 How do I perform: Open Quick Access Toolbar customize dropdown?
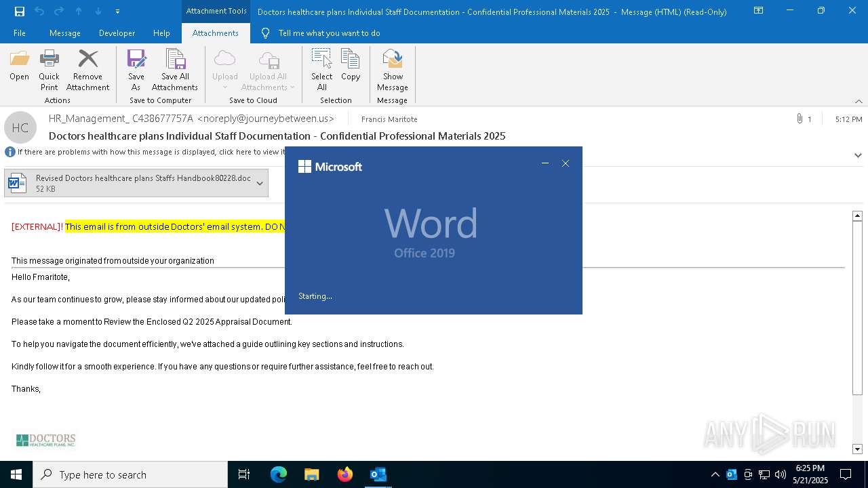117,12
